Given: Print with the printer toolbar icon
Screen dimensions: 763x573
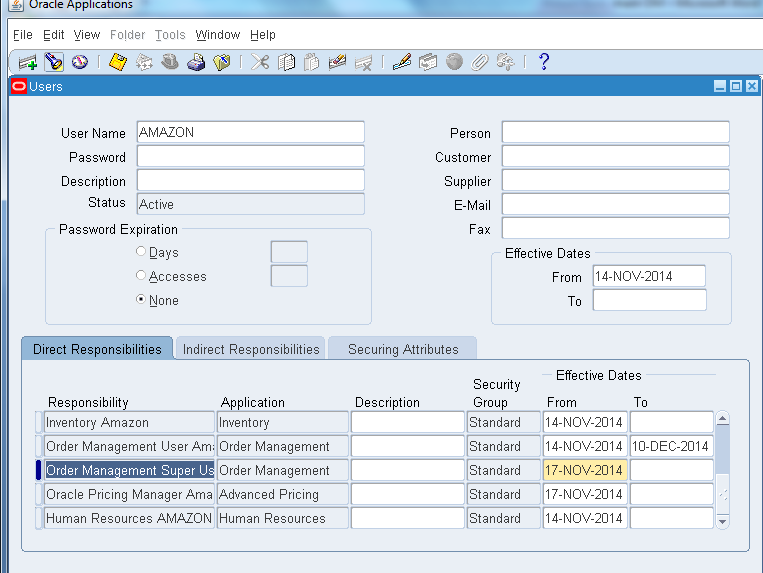Looking at the screenshot, I should coord(196,62).
